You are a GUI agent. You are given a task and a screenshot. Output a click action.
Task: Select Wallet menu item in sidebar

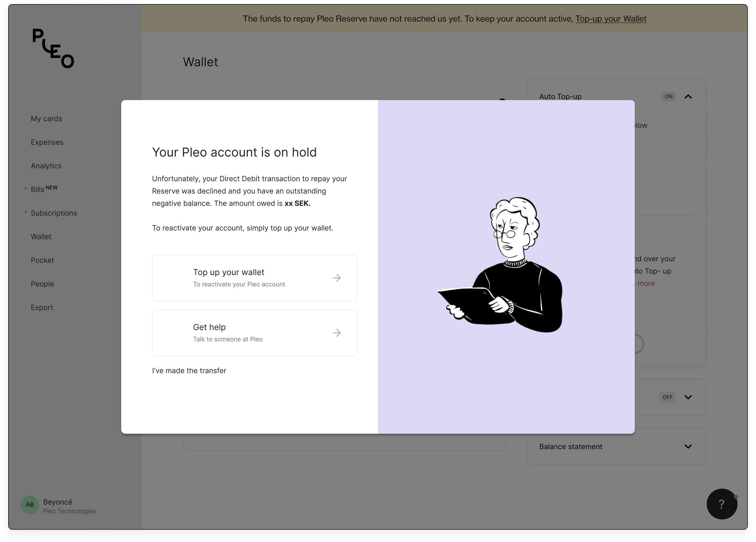point(41,236)
